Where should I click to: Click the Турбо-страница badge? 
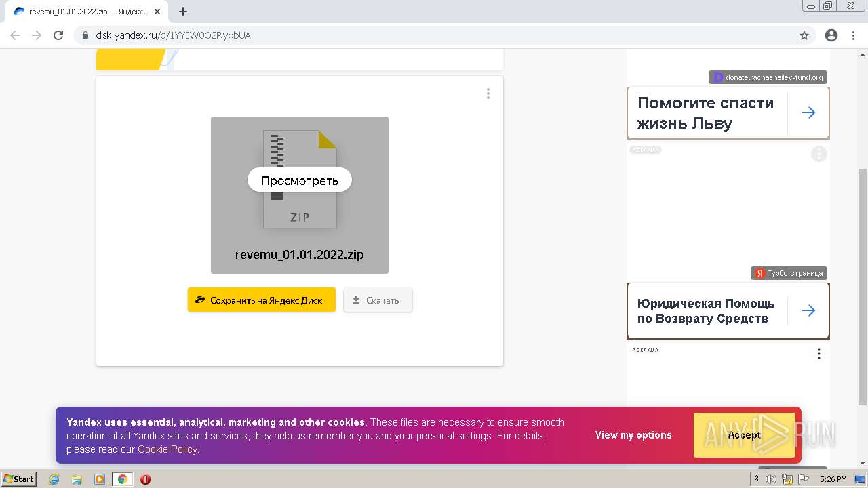coord(789,273)
